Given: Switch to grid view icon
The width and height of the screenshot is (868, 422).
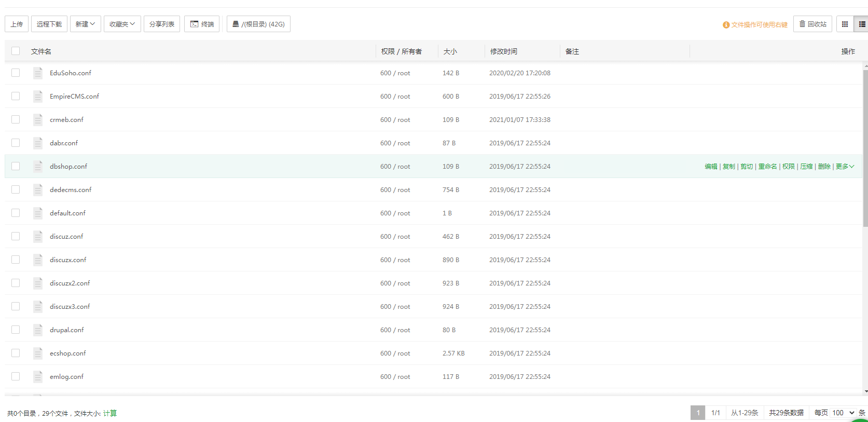Looking at the screenshot, I should pos(845,24).
